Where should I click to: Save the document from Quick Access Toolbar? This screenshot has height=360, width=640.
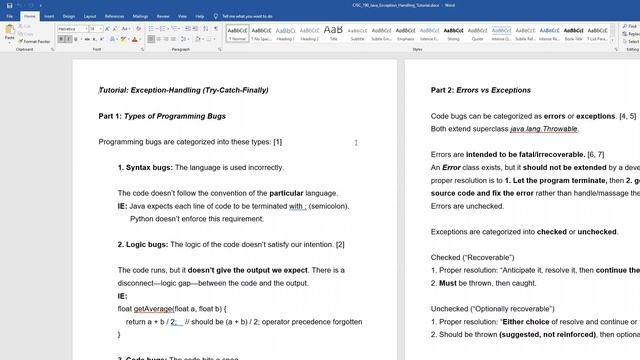tap(9, 5)
